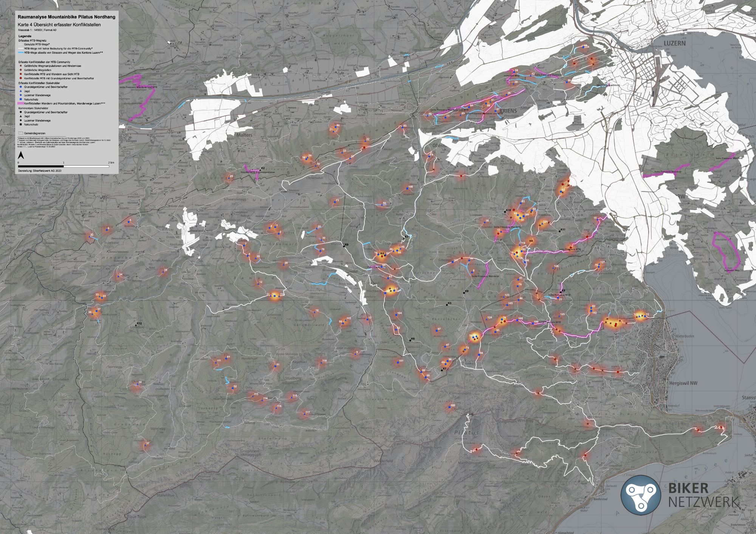Click the 'Matterboden' label
Viewport: 756px width, 534px height.
pos(685,336)
